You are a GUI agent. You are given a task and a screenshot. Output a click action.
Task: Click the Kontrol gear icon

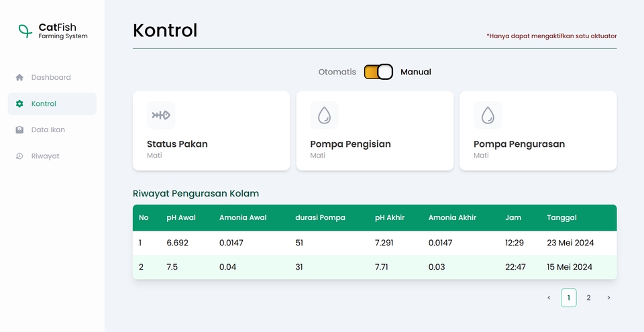[x=19, y=104]
